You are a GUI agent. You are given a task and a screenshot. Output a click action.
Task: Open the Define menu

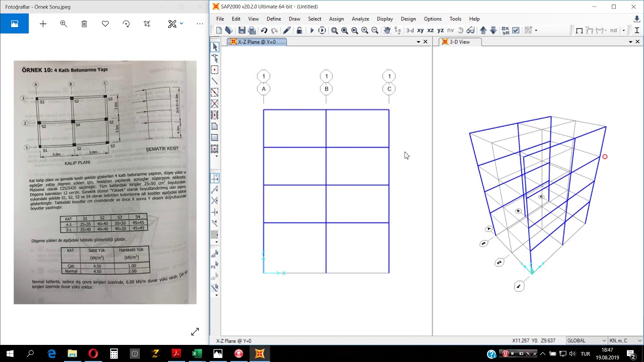(x=274, y=19)
